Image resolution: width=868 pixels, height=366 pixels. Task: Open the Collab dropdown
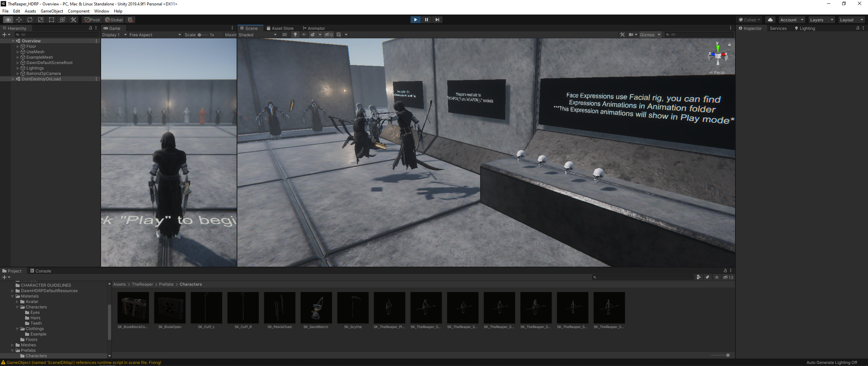(749, 20)
